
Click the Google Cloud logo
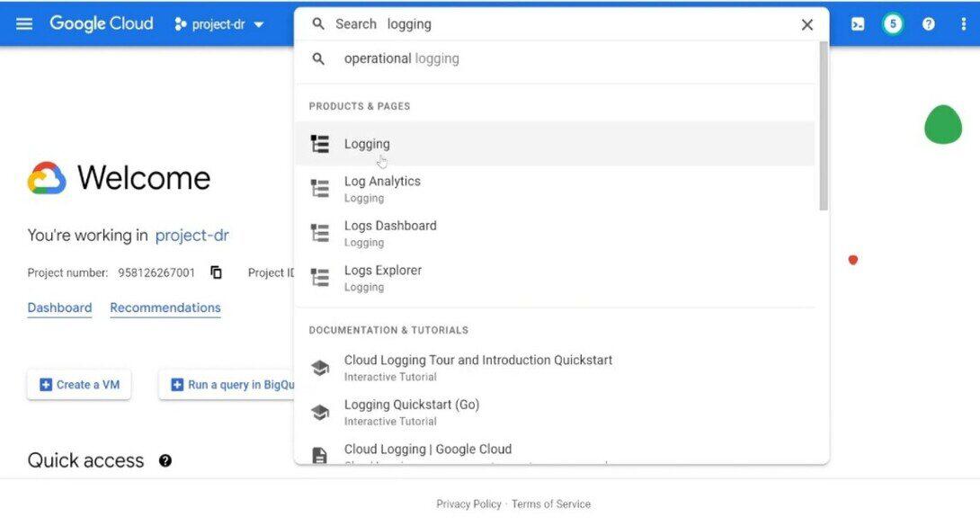(101, 24)
